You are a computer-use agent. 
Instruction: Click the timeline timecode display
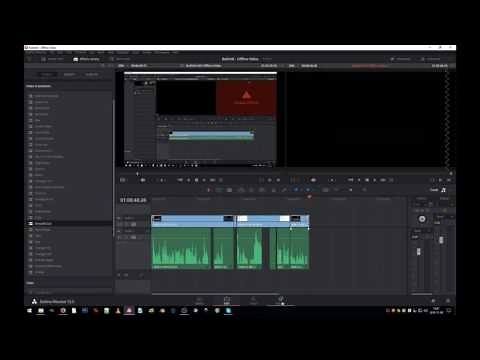[133, 200]
